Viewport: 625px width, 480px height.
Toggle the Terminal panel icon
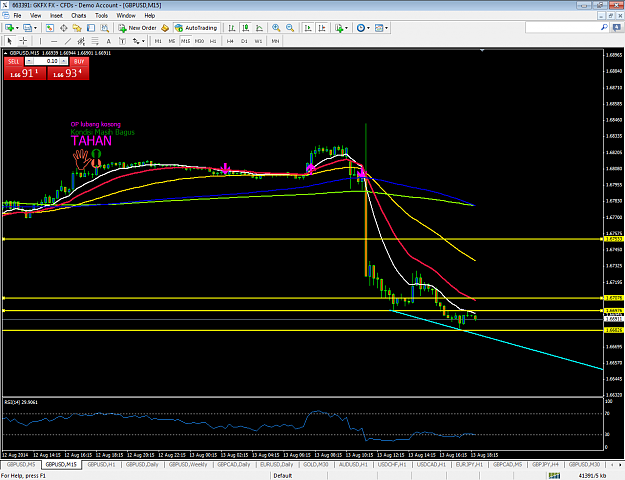pos(91,28)
